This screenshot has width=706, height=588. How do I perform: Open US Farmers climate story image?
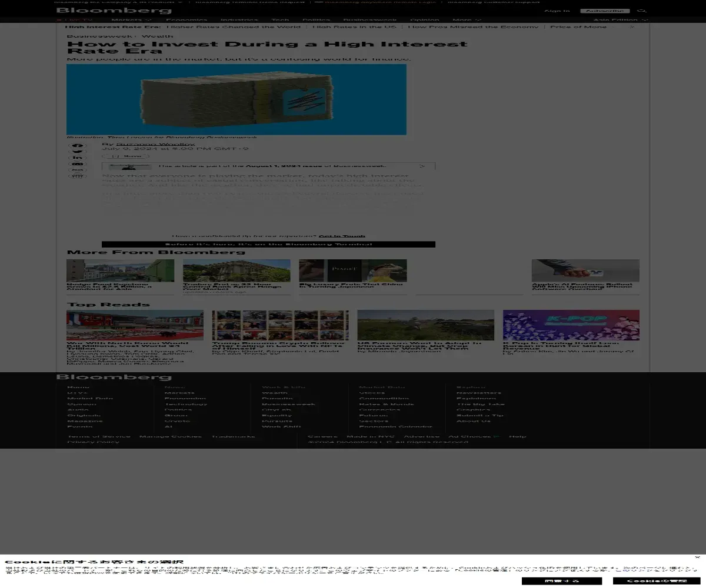(x=425, y=325)
